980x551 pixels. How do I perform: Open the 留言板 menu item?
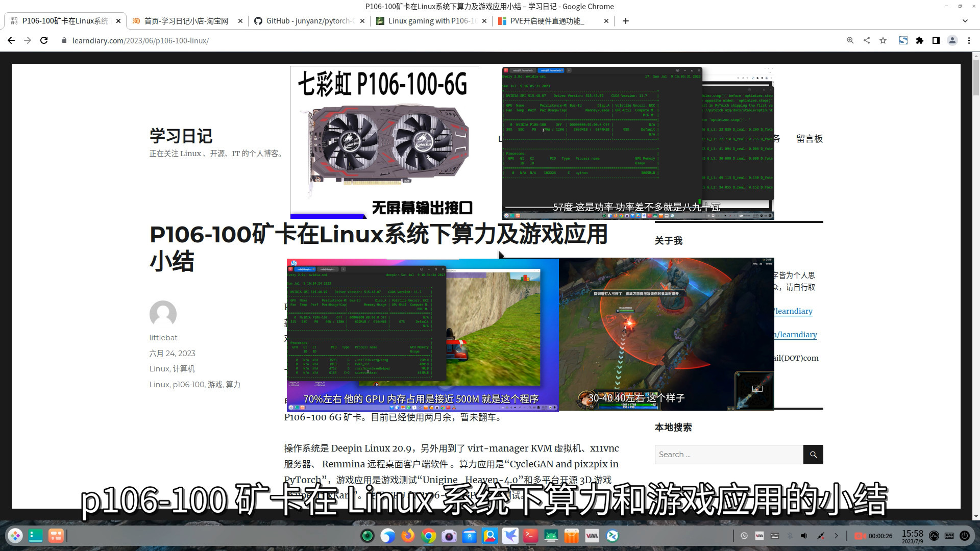coord(809,139)
